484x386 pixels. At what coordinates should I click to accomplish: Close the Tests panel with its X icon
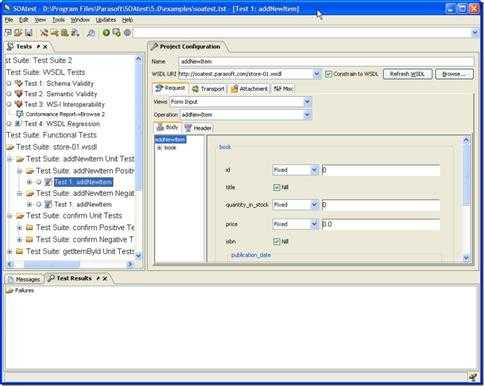(x=45, y=47)
